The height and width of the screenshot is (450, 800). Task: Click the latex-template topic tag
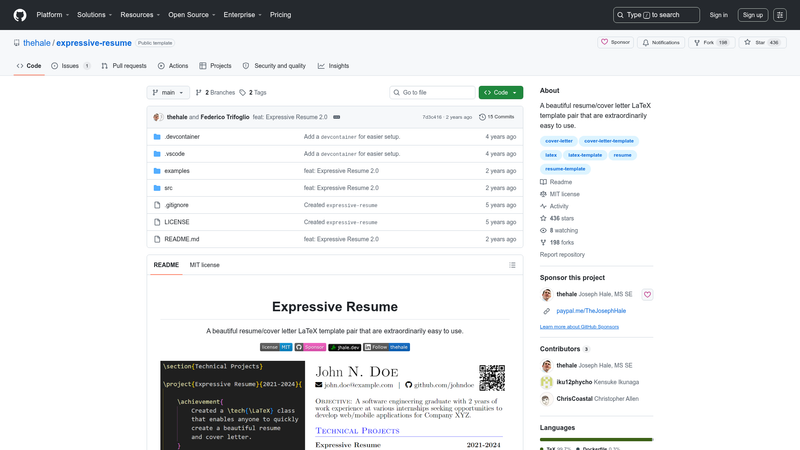585,155
